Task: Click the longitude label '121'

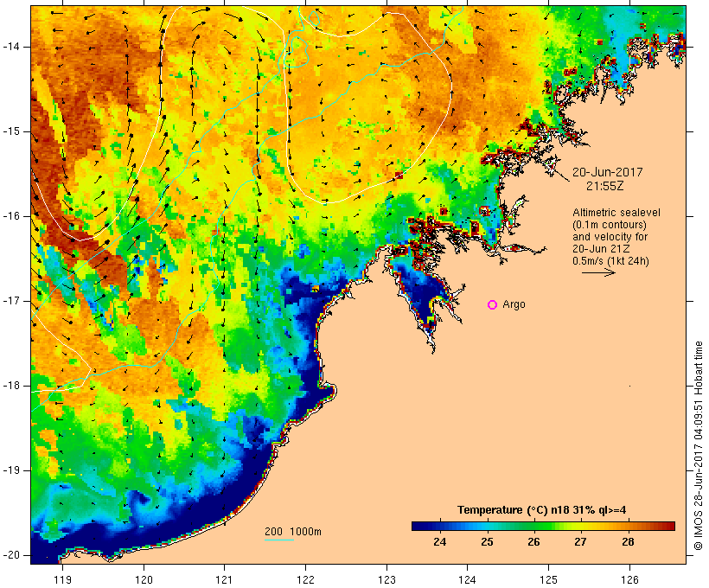Action: [x=224, y=579]
